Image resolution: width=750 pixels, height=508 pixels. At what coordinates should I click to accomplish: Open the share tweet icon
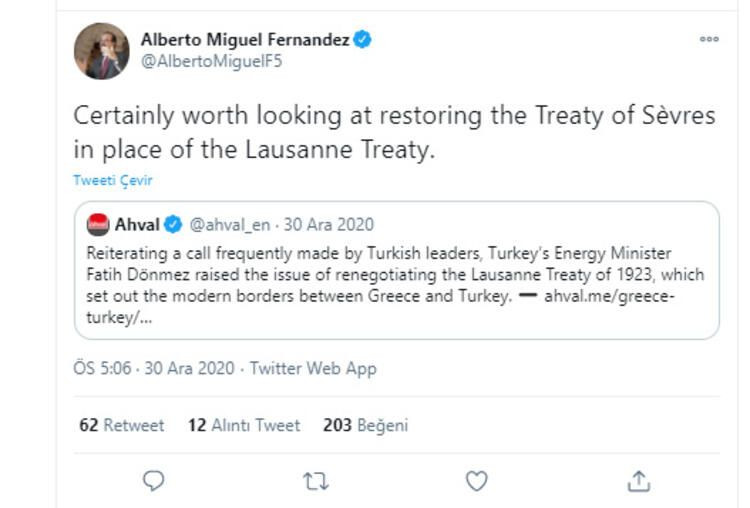(638, 481)
